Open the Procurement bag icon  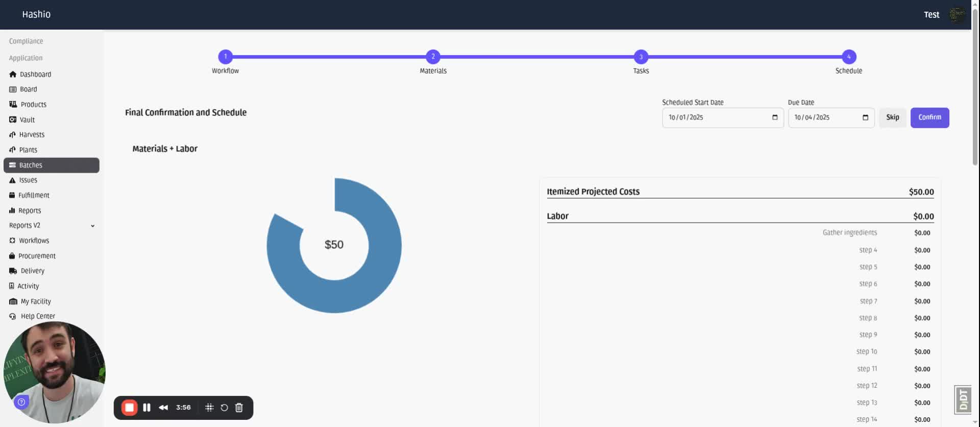coord(12,256)
